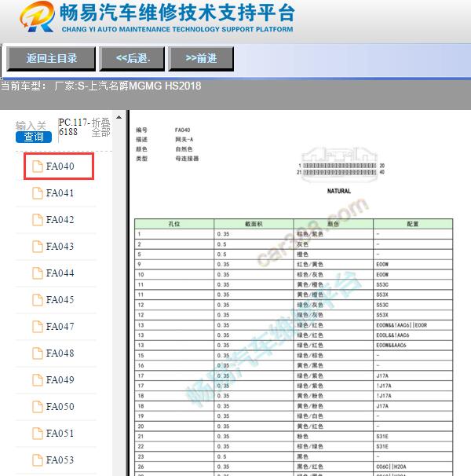Click the sidebar scroll-up arrow
The image size is (471, 476).
point(119,117)
